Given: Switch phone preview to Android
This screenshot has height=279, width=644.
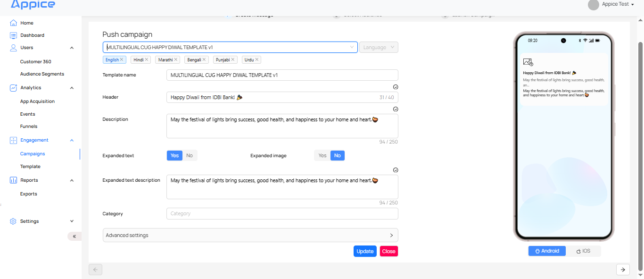Looking at the screenshot, I should pos(547,251).
